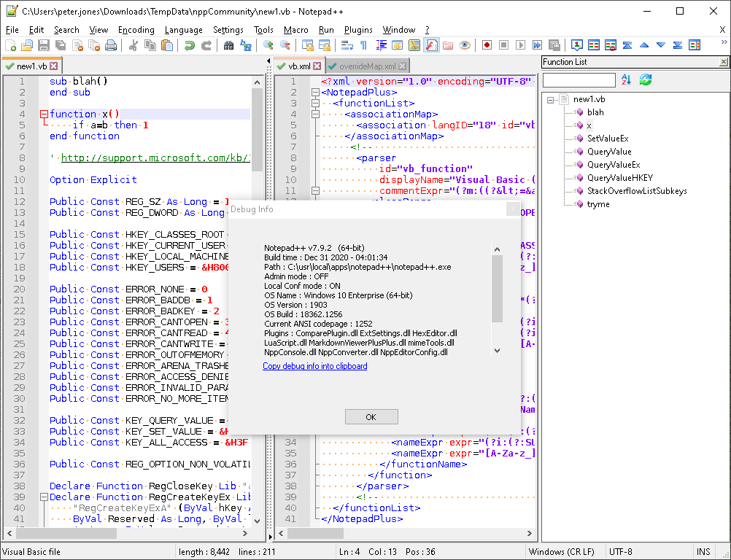
Task: Toggle Word Wrap toolbar button
Action: pos(347,45)
